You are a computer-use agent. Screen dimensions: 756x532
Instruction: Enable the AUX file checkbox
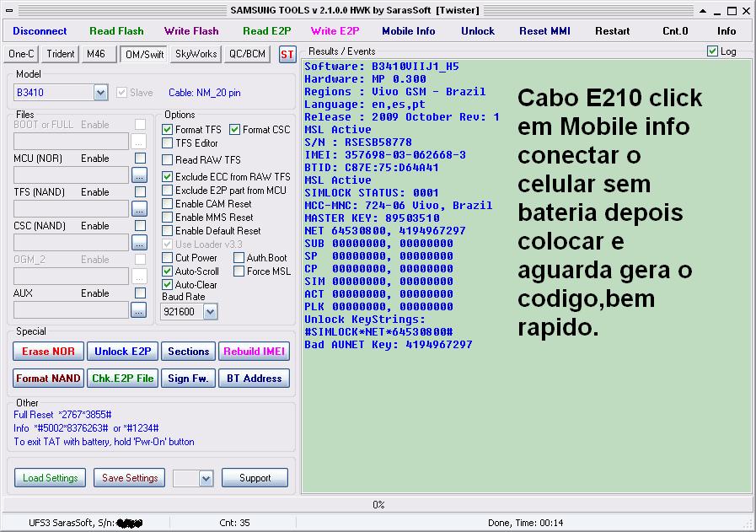140,293
